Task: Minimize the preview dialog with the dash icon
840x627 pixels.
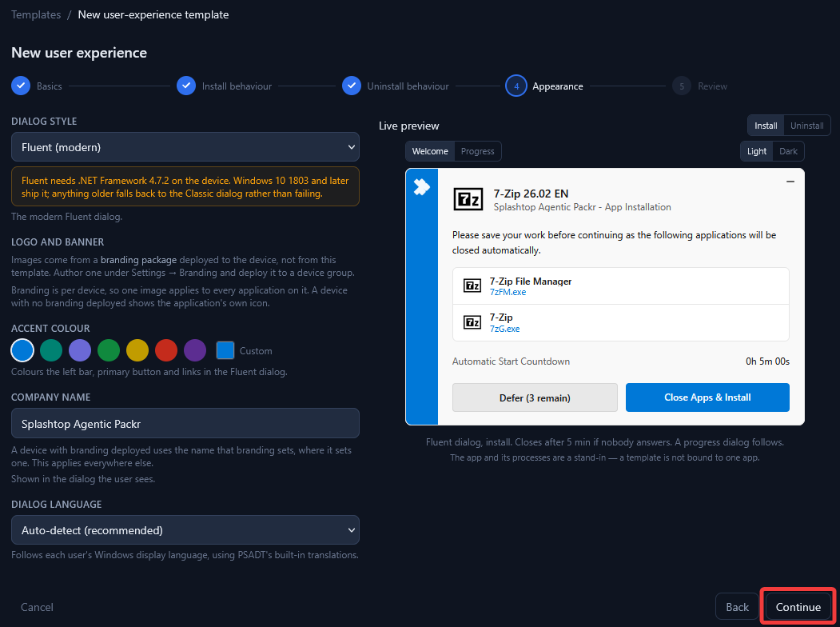Action: pyautogui.click(x=790, y=182)
